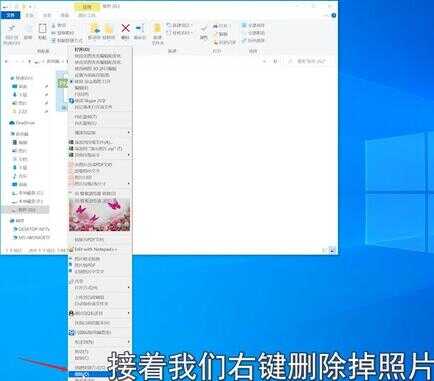Click the Select all command in the ribbon
The image size is (434, 381).
[x=253, y=25]
